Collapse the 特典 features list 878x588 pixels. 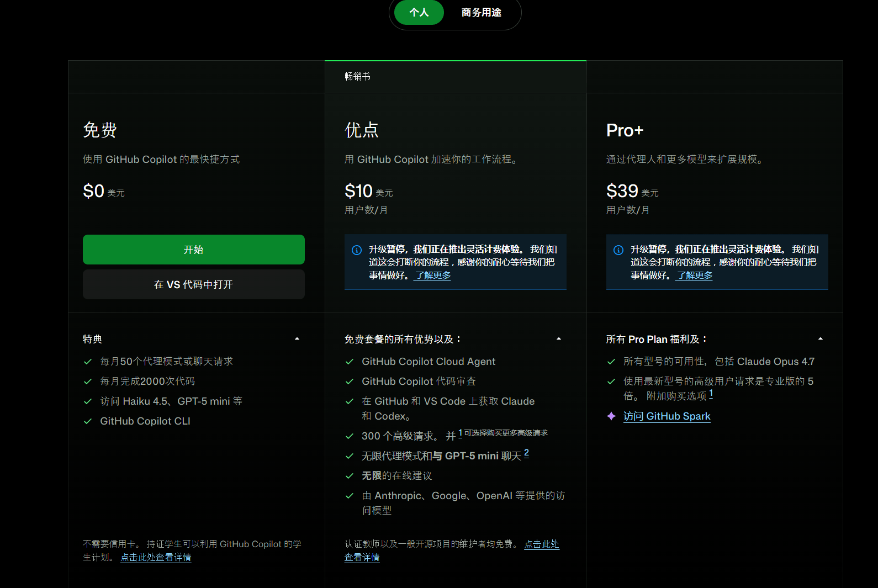pyautogui.click(x=297, y=338)
